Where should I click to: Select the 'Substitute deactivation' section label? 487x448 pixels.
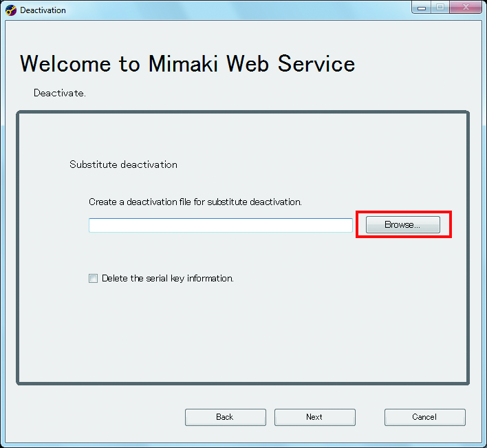click(x=123, y=164)
